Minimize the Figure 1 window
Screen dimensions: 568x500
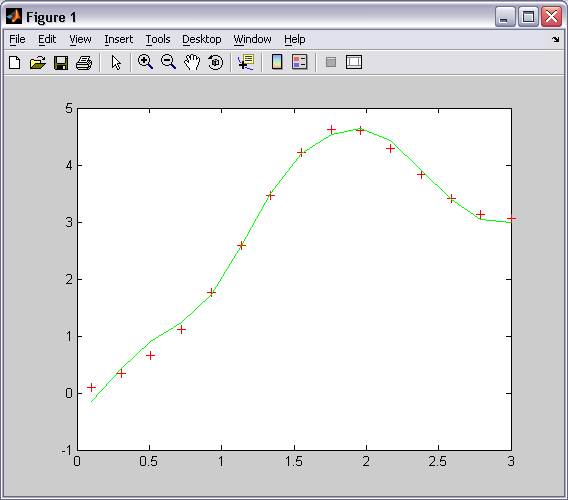[505, 17]
